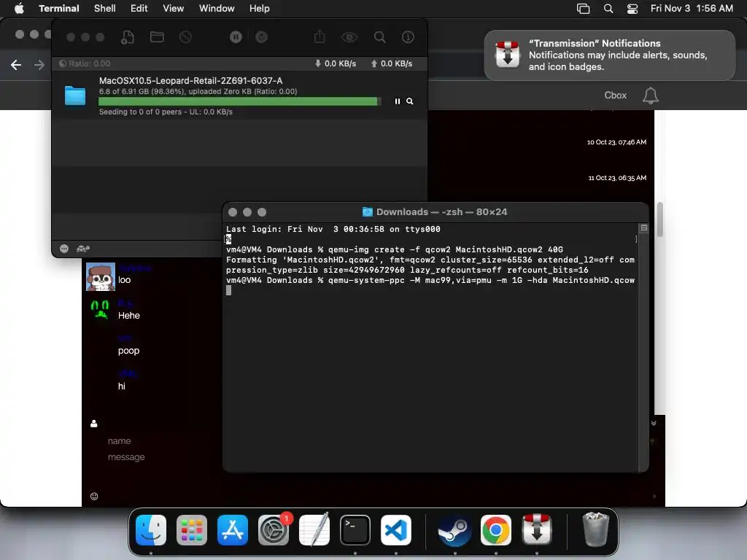Click the Resume All icon in Transmission toolbar
The height and width of the screenshot is (560, 747).
(x=262, y=37)
